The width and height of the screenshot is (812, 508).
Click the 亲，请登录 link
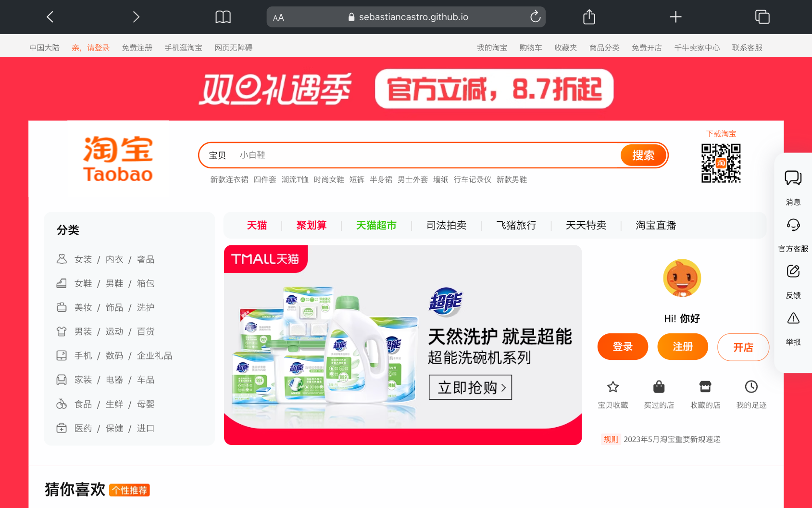[x=90, y=48]
